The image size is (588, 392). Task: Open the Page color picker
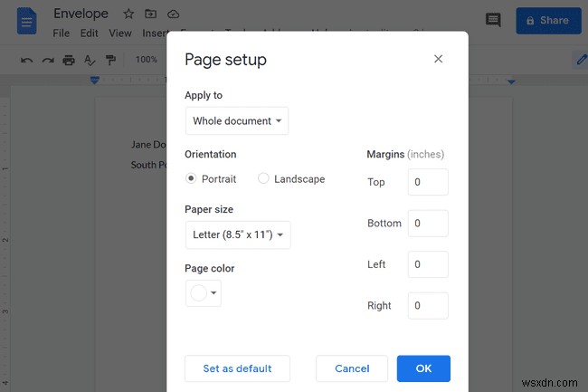204,293
